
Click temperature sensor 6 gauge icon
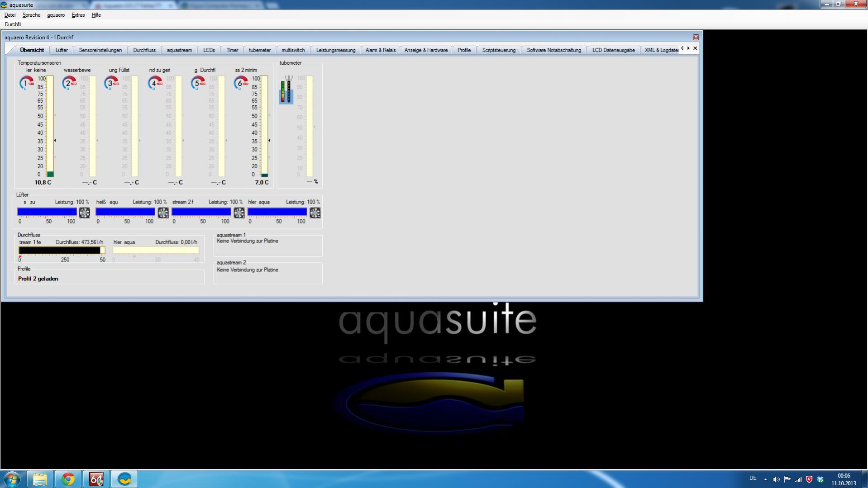pos(241,83)
